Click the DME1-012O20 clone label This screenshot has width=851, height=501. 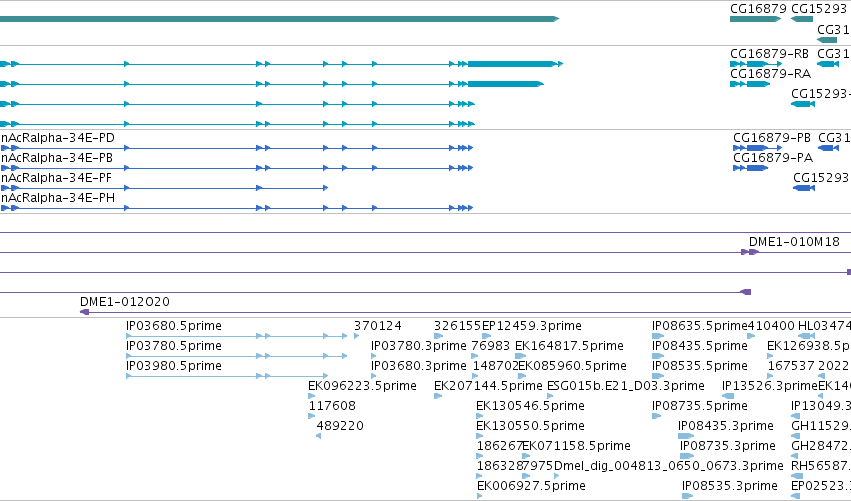[125, 302]
